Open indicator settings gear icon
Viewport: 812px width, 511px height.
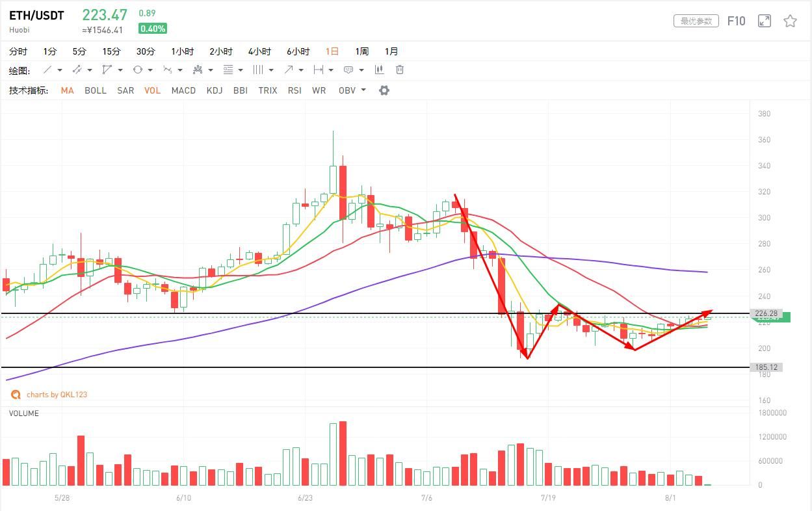[384, 90]
